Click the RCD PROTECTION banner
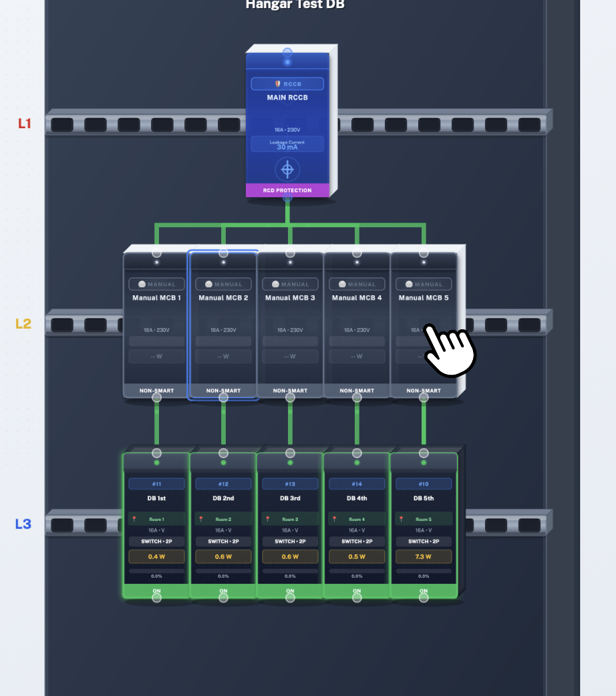 pos(287,190)
